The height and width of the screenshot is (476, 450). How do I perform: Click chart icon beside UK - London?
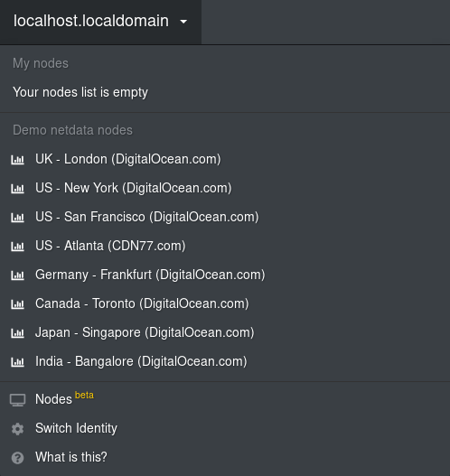coord(17,160)
